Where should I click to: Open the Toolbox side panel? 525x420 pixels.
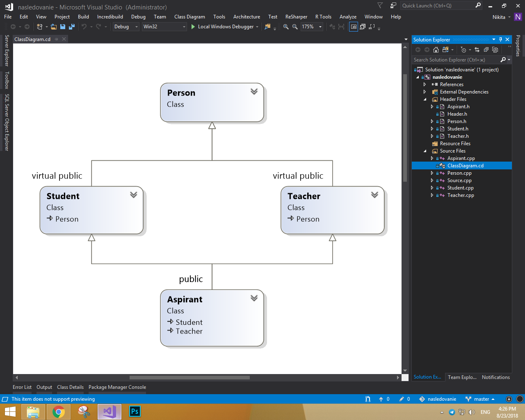tap(7, 80)
